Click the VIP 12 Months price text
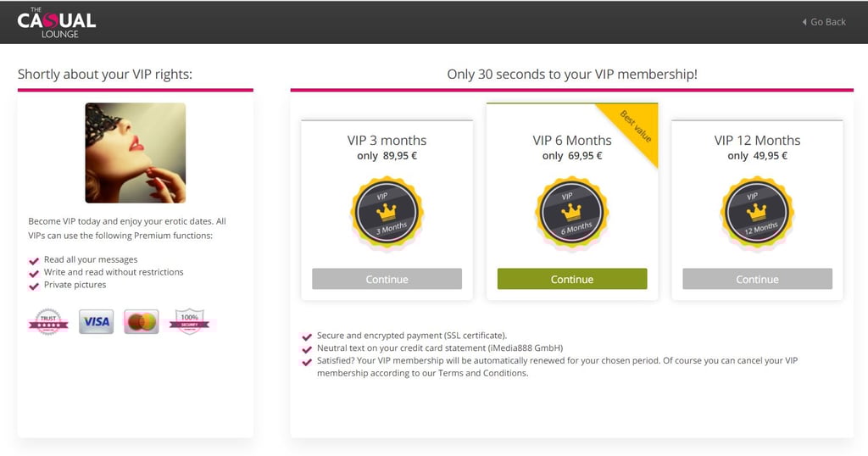Screen dimensions: 868x456 pos(757,155)
